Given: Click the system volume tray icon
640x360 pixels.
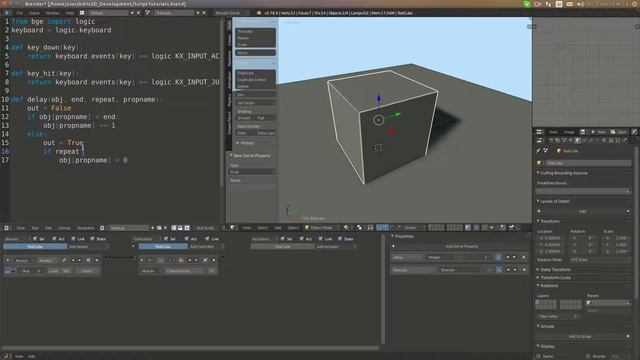Looking at the screenshot, I should pyautogui.click(x=580, y=4).
